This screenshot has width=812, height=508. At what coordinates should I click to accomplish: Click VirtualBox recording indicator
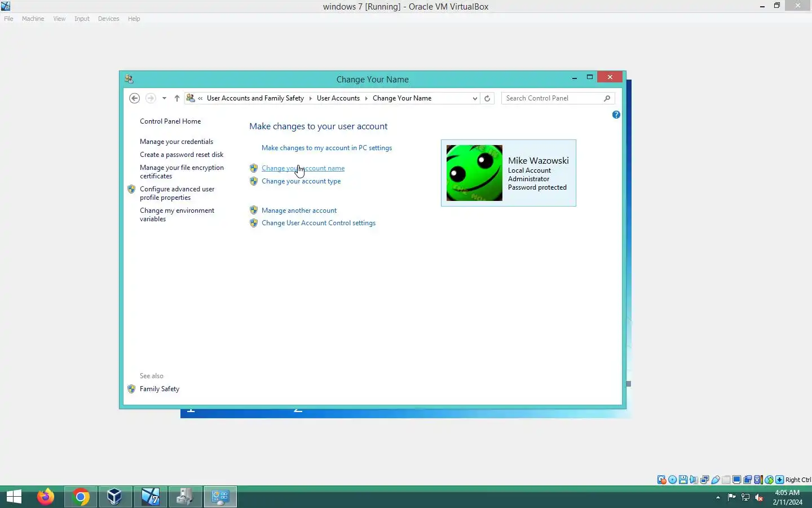point(748,480)
